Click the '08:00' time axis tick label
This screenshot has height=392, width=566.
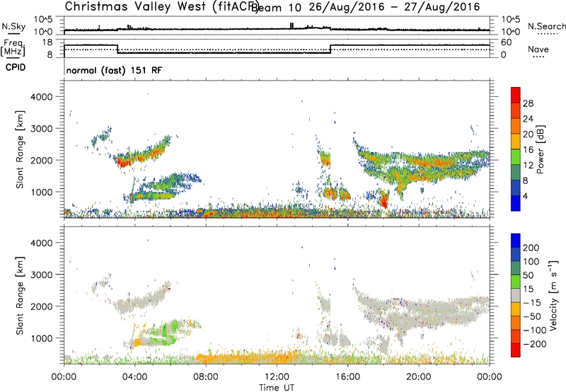click(206, 377)
